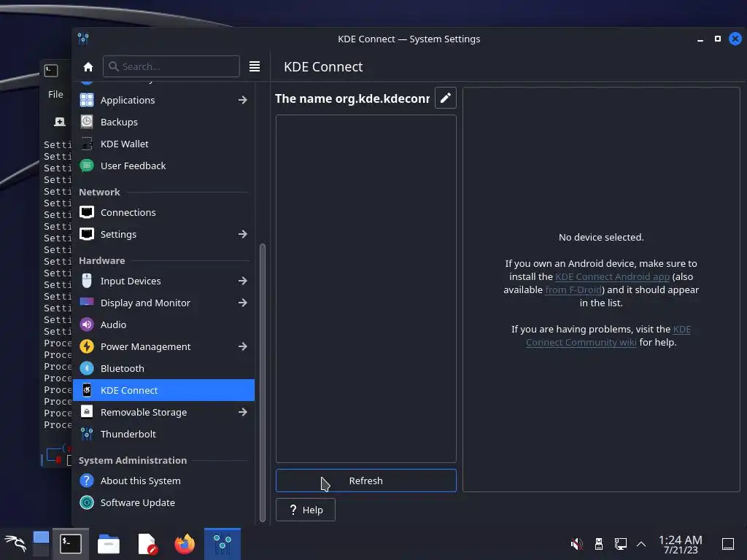The width and height of the screenshot is (747, 560).
Task: Open the File menu in terminal window
Action: coord(55,94)
